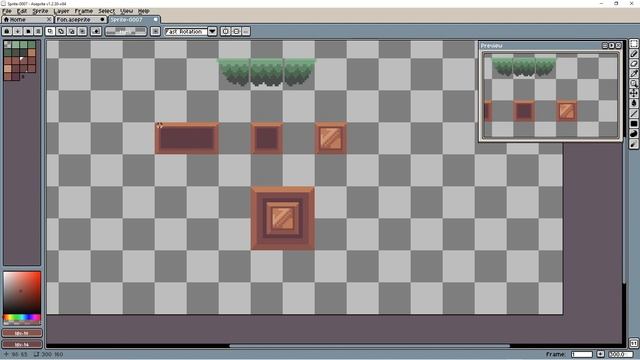Screen dimensions: 640x360
Task: Switch to the Sprite-0007 tab
Action: [134, 19]
